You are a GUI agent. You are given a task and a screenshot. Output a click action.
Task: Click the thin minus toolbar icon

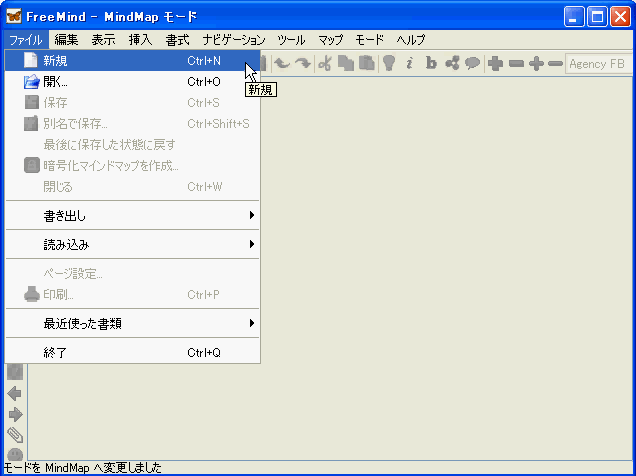click(x=555, y=64)
